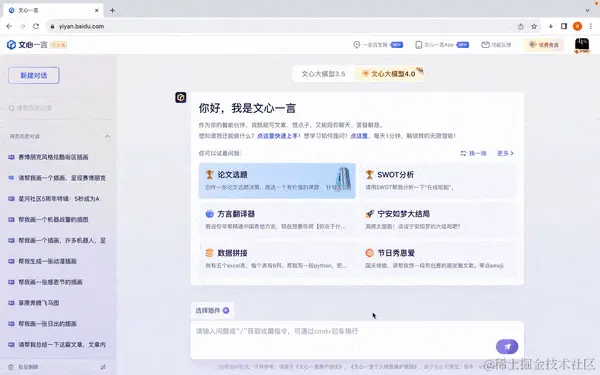Viewport: 600px width, 375px height.
Task: Open history chat 请帮我画一个插画，呈现赛博朋克
Action: point(58,178)
